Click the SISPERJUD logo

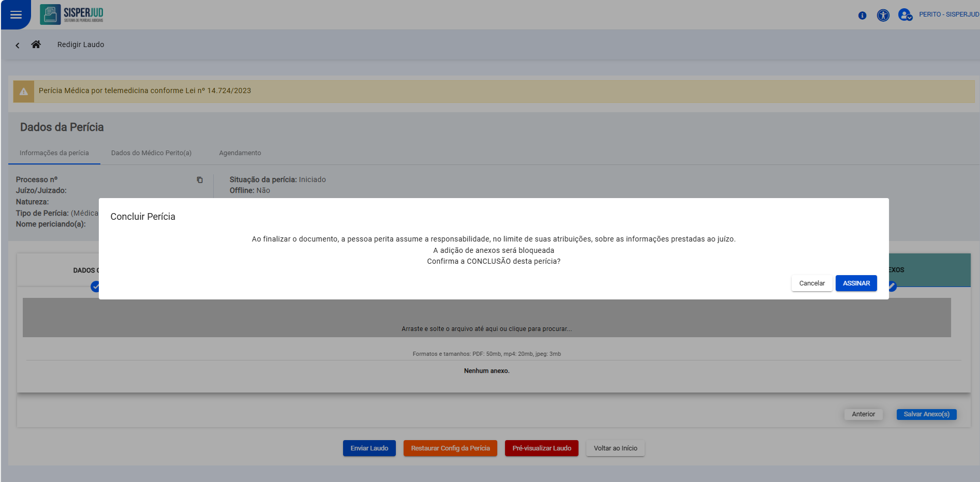click(72, 14)
